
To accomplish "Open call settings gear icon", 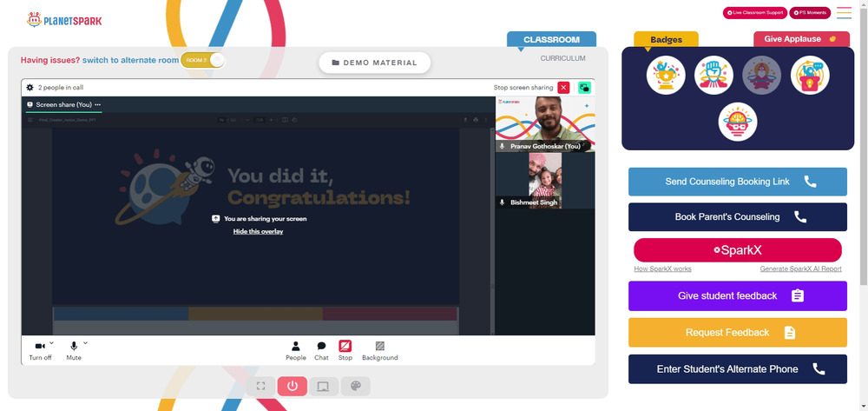I will [x=30, y=88].
